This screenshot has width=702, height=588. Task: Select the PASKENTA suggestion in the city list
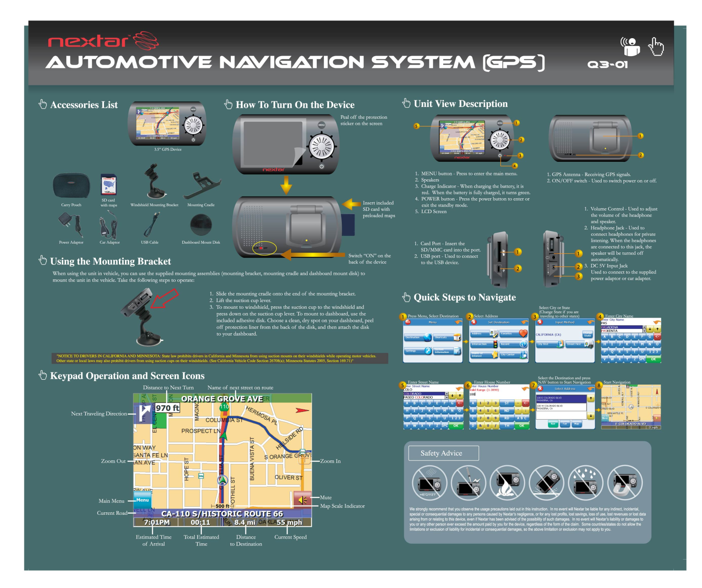[x=623, y=331]
